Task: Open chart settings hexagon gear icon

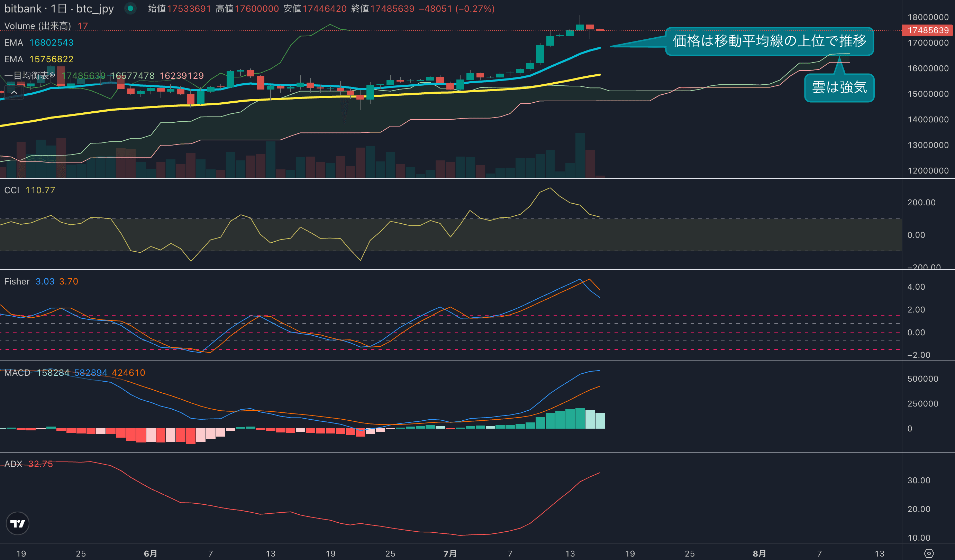Action: [929, 553]
